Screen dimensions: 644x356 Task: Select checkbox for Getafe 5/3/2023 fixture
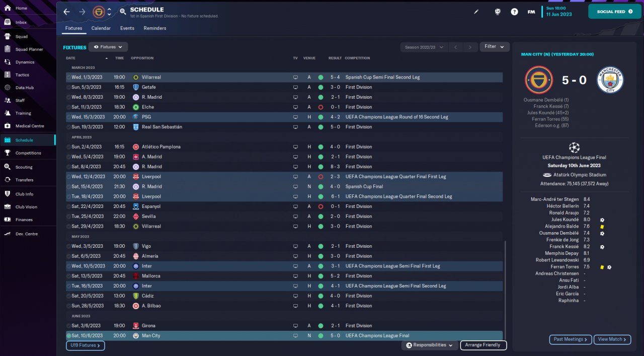pos(68,87)
